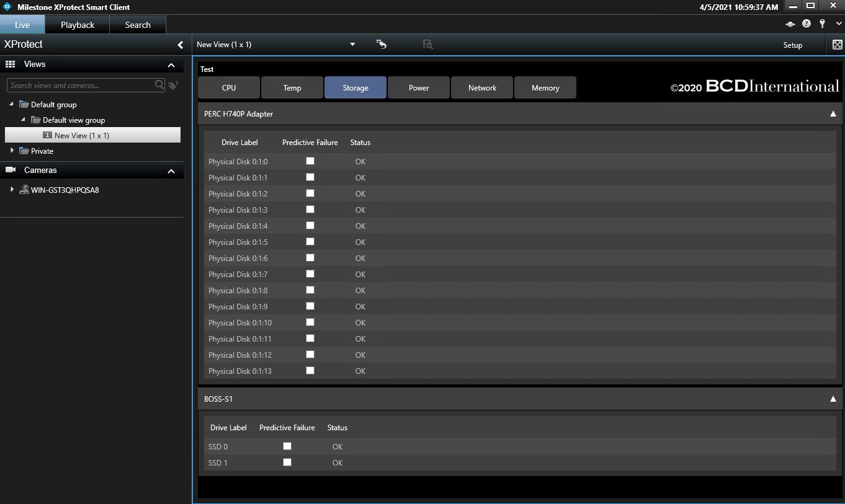
Task: Open the New View (1 x 1) dropdown
Action: [x=352, y=45]
